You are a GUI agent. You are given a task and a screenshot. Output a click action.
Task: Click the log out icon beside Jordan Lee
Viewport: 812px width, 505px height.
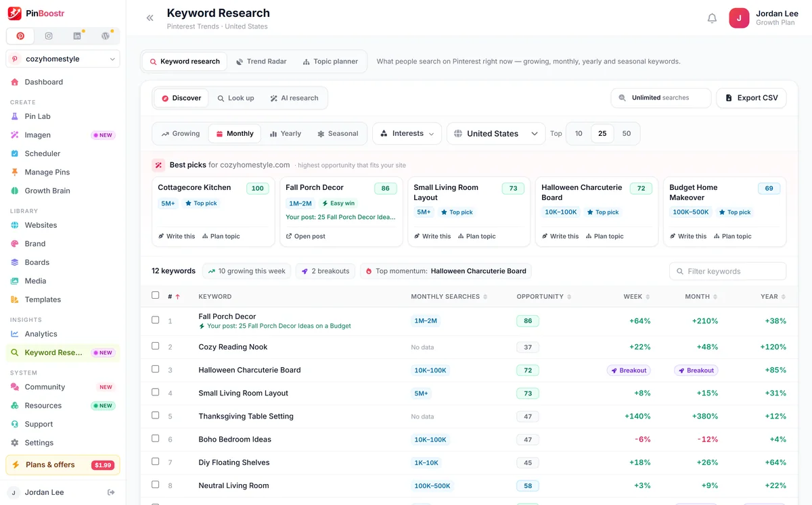click(112, 492)
